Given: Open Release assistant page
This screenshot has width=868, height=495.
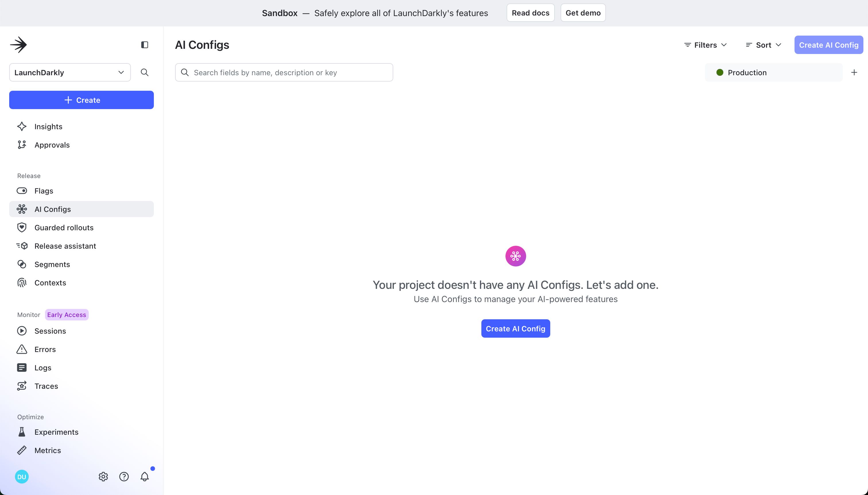Looking at the screenshot, I should tap(82, 246).
